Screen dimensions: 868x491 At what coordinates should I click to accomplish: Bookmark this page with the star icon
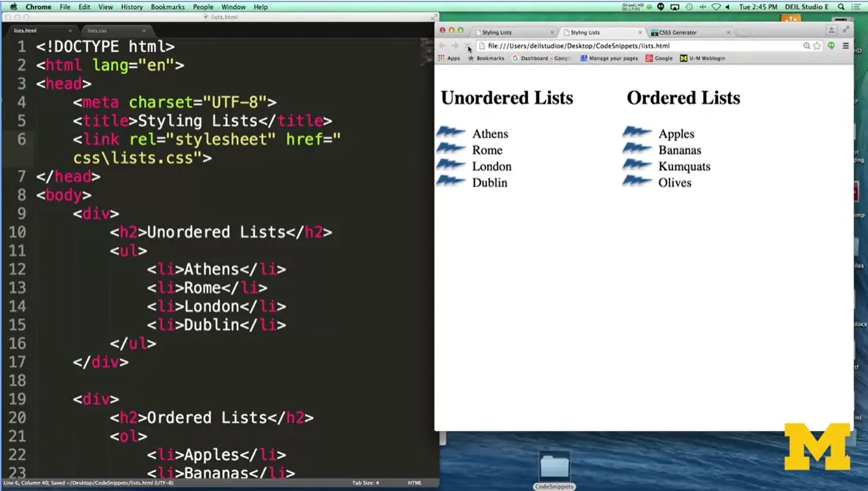click(817, 46)
